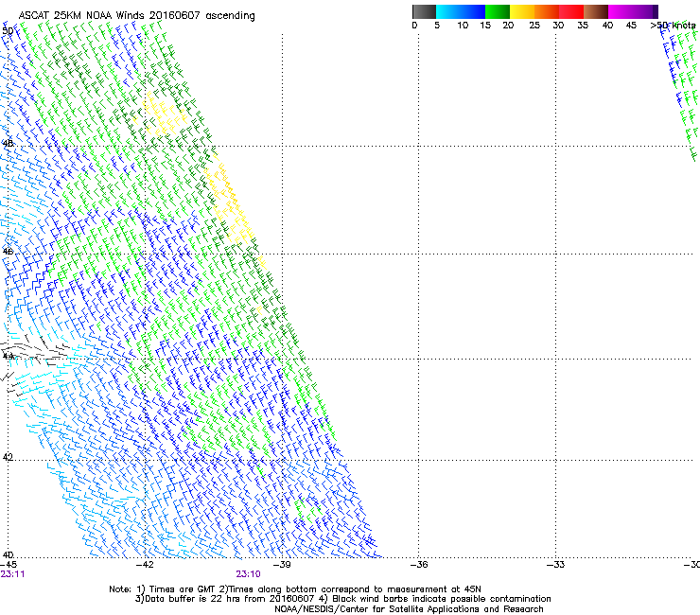Click the magenta 40-45 knots legend swatch
Image resolution: width=700 pixels, height=615 pixels.
pos(621,11)
